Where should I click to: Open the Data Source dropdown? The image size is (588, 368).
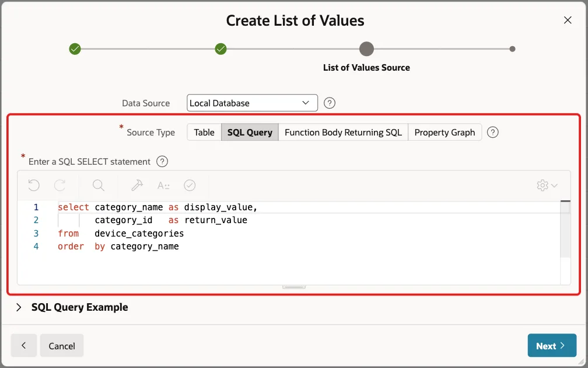pyautogui.click(x=252, y=103)
